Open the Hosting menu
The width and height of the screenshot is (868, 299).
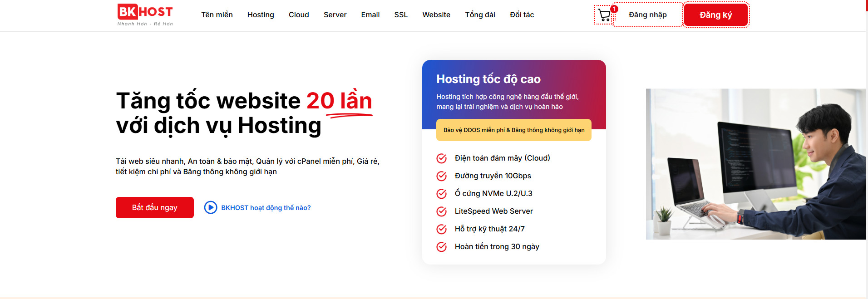pyautogui.click(x=261, y=15)
